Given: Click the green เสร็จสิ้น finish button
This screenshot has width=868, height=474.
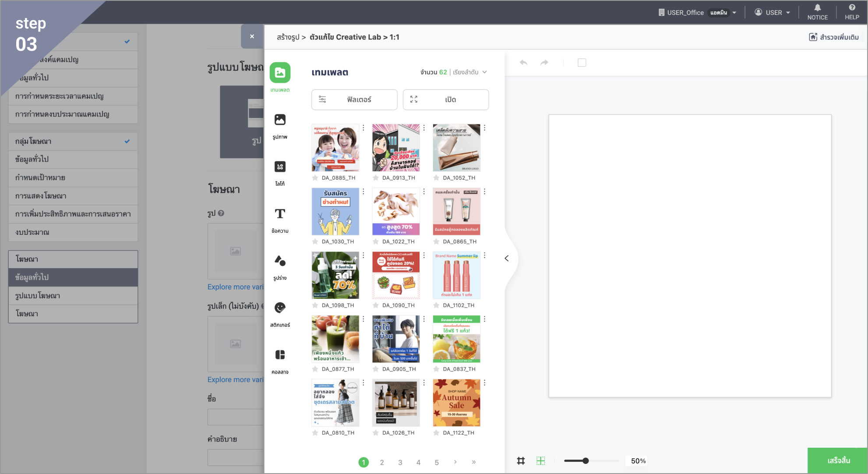Looking at the screenshot, I should [838, 461].
